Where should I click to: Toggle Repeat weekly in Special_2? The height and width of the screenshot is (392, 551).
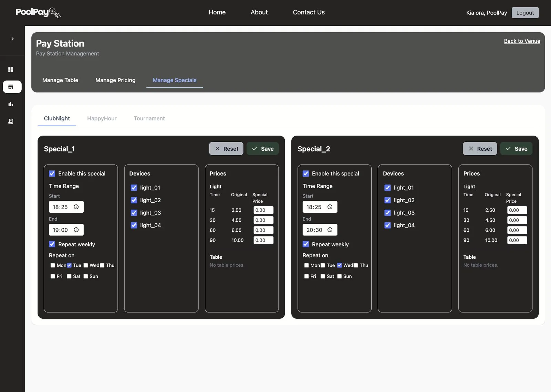(306, 244)
